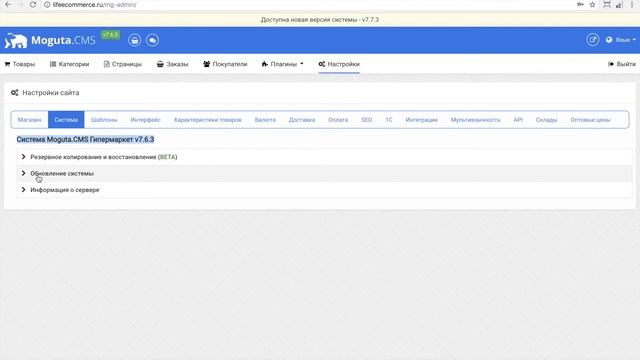This screenshot has height=360, width=640.
Task: Switch to the SEO tab
Action: click(367, 120)
